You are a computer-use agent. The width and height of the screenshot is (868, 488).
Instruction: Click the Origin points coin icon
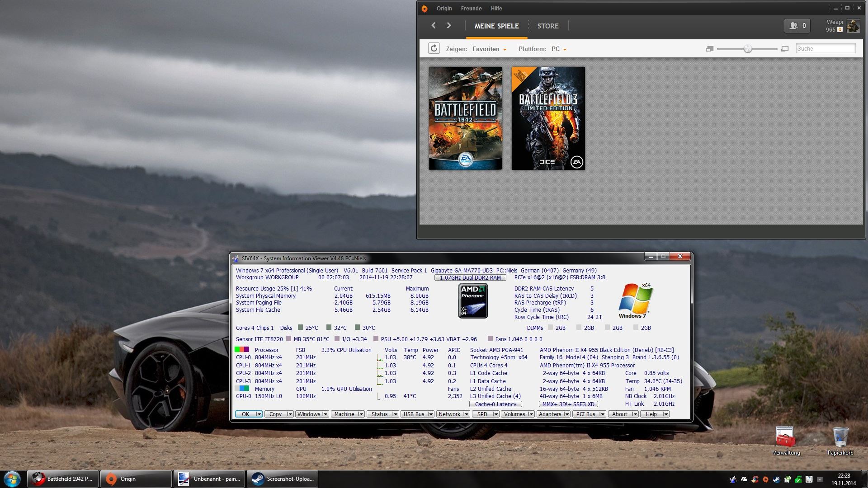pos(840,30)
